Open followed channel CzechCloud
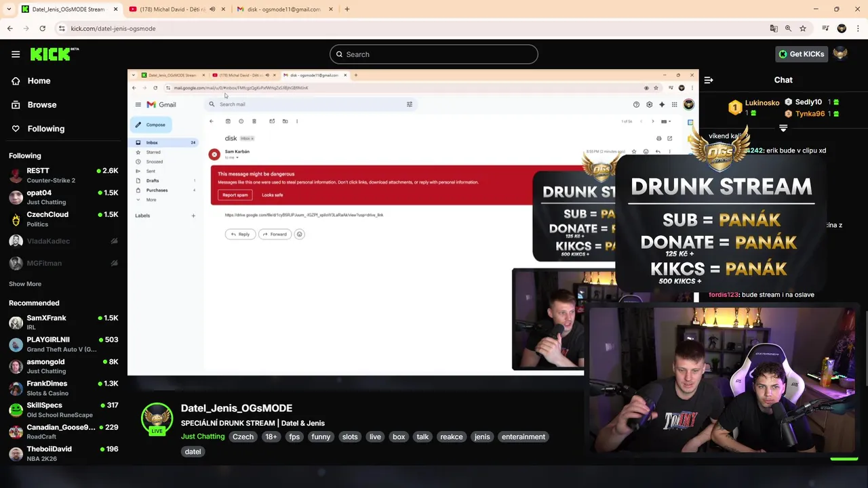Screen dimensions: 868x488 click(64, 219)
